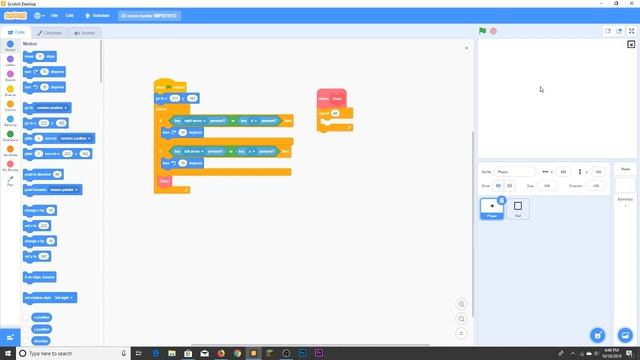Switch to the Code tab

(x=16, y=32)
